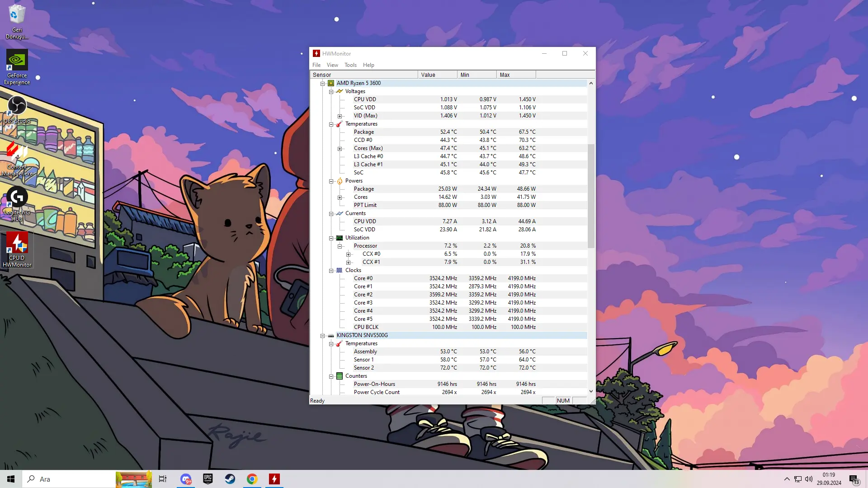868x488 pixels.
Task: Click the AMD Ryzen 5 3600 chip icon
Action: pyautogui.click(x=331, y=83)
